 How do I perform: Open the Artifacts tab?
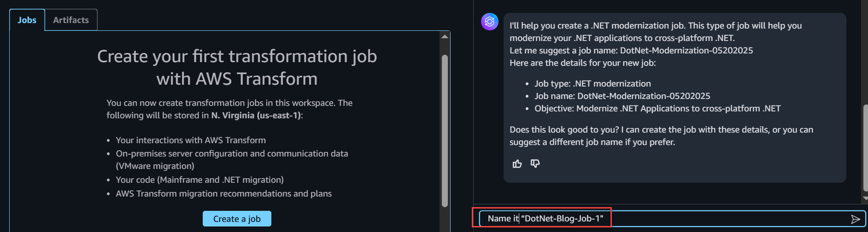tap(71, 20)
